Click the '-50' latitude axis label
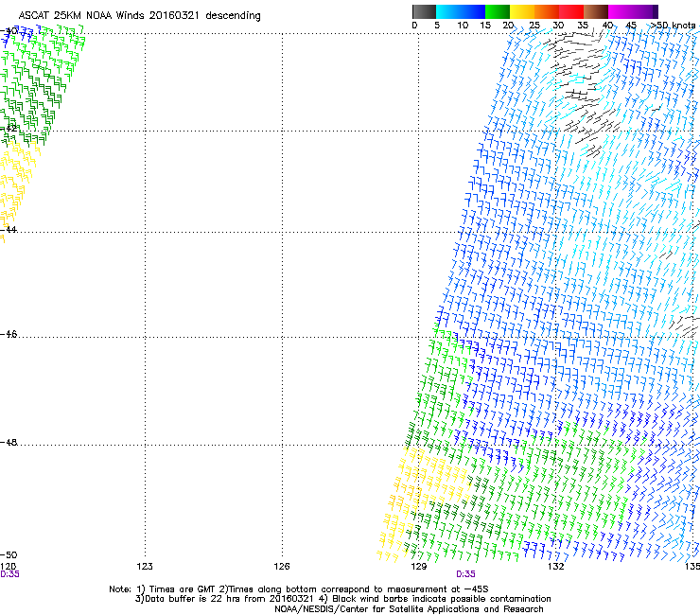Screen dimensions: 700x615 [x=9, y=554]
